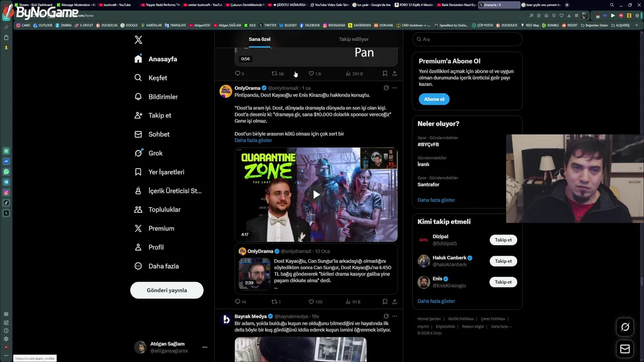The image size is (644, 362).
Task: Focus the Ara search field
Action: click(467, 39)
